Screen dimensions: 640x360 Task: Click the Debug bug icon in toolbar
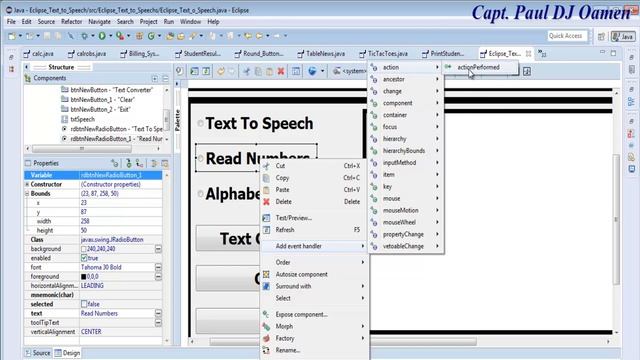point(84,36)
